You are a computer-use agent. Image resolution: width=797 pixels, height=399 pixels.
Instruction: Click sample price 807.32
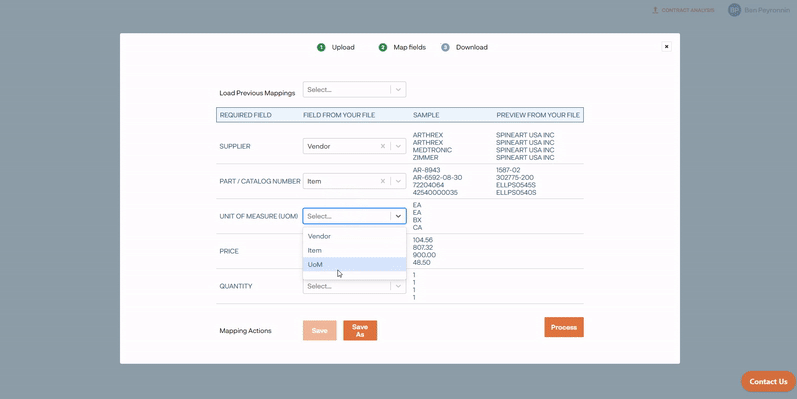[423, 248]
